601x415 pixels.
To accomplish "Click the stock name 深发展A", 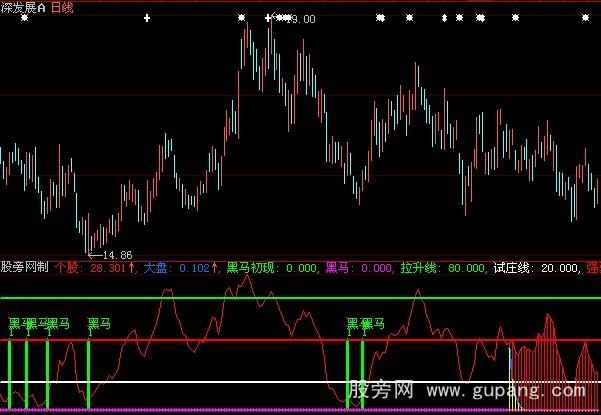I will (23, 8).
